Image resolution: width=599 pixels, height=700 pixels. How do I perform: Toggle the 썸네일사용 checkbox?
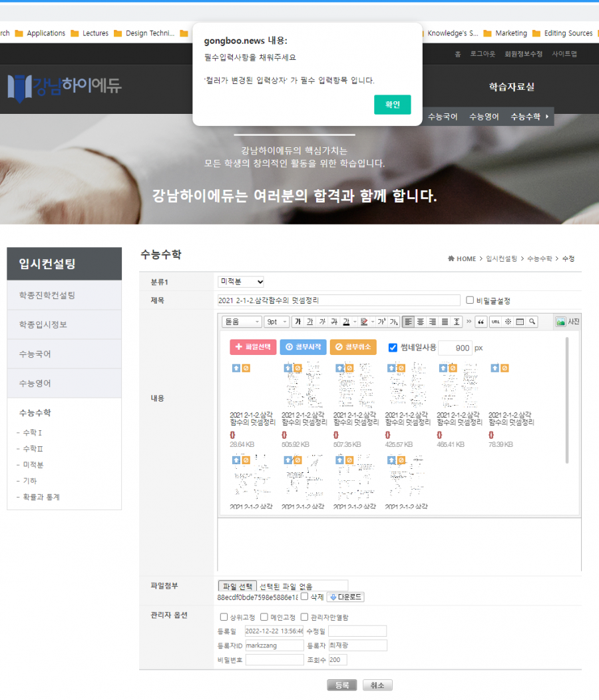393,348
